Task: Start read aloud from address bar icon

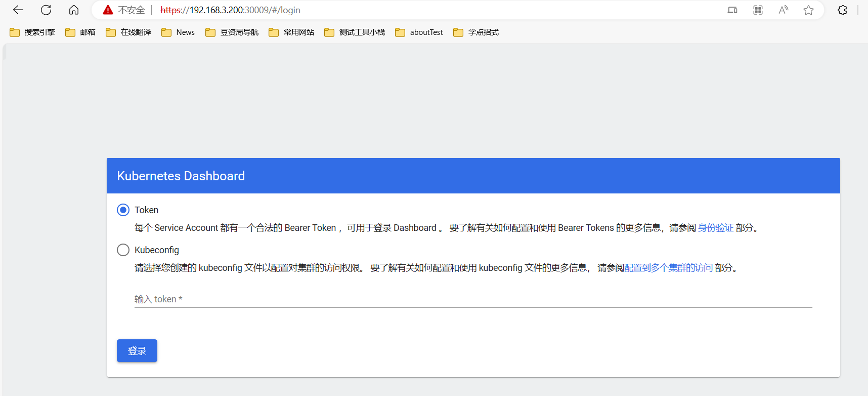Action: coord(783,10)
